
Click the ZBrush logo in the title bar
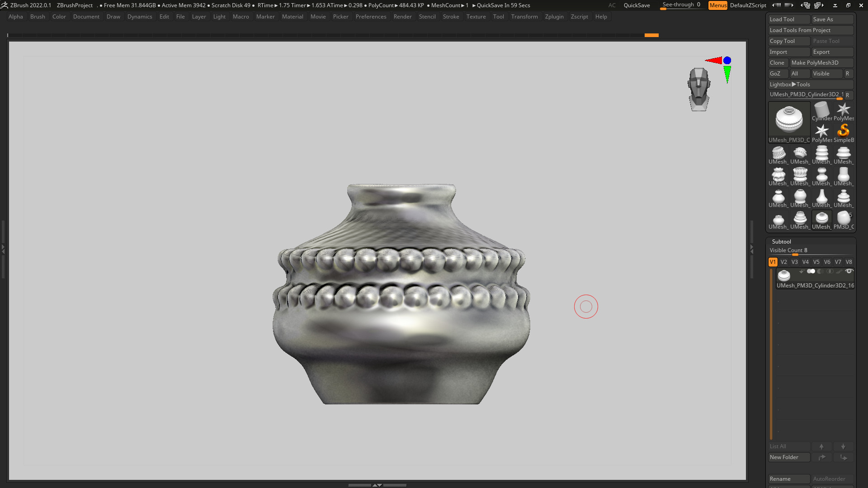[5, 5]
